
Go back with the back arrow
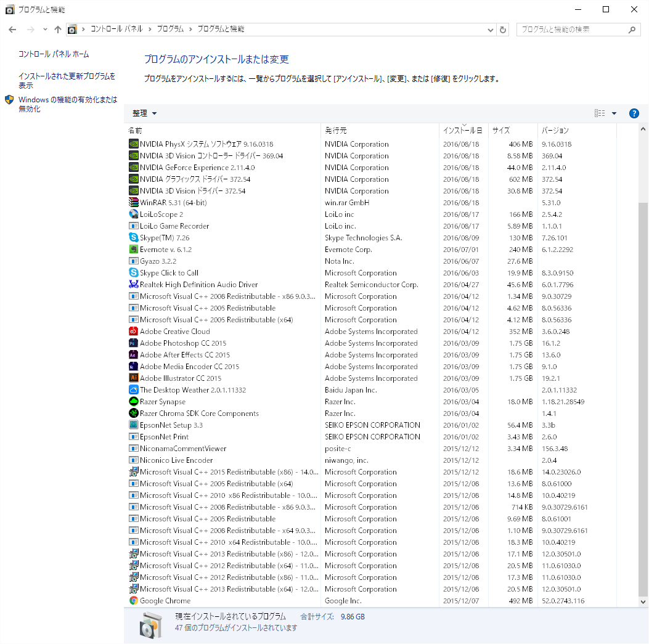tap(12, 30)
